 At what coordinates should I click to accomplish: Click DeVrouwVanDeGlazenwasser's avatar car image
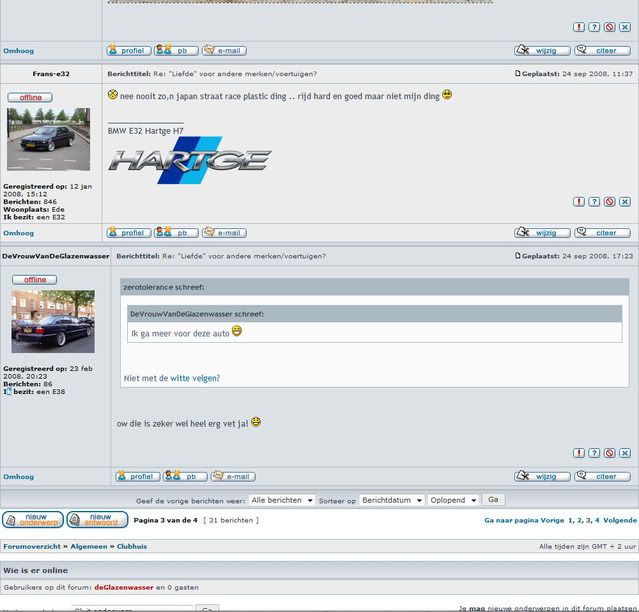point(53,321)
